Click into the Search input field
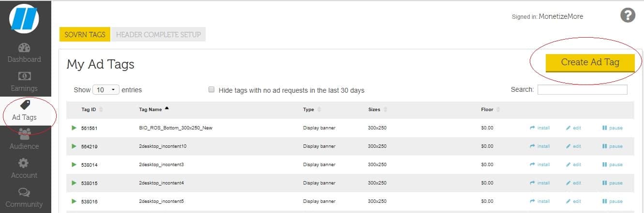Screen dimensions: 644x213 (582, 90)
